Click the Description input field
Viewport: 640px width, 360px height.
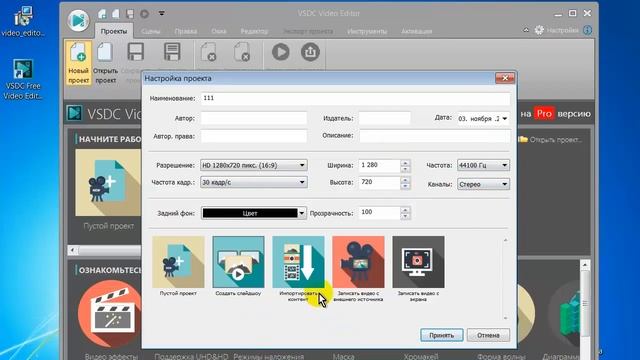(x=435, y=136)
